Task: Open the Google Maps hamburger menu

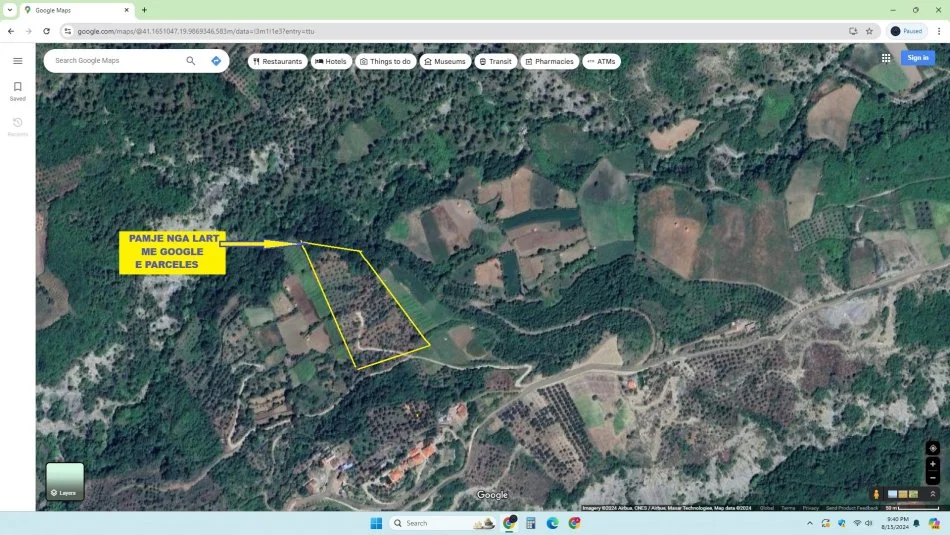Action: pos(17,61)
